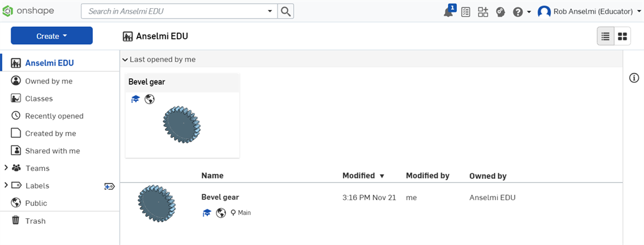Viewport: 644px width, 245px height.
Task: Switch to grid view
Action: 622,36
